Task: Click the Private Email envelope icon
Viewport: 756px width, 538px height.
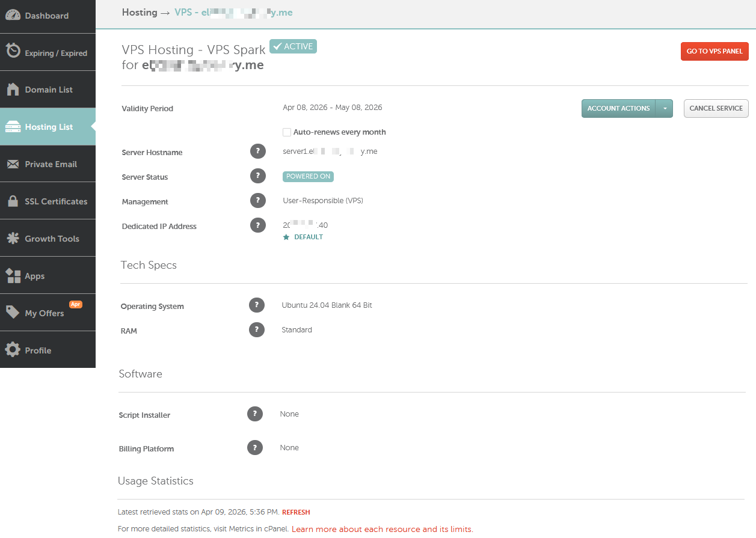Action: click(x=13, y=164)
